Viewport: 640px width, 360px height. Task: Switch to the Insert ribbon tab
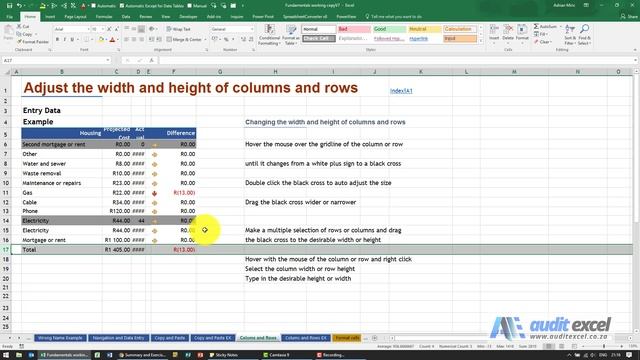pyautogui.click(x=50, y=17)
